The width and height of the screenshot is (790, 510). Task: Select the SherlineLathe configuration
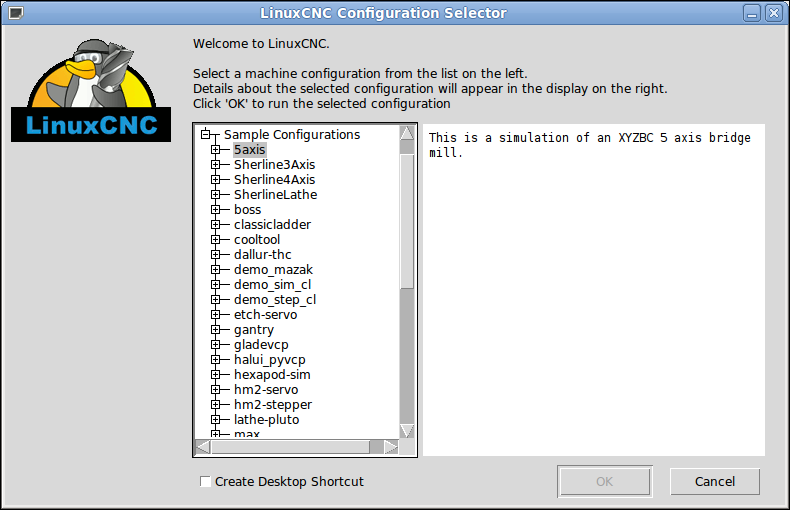(275, 195)
